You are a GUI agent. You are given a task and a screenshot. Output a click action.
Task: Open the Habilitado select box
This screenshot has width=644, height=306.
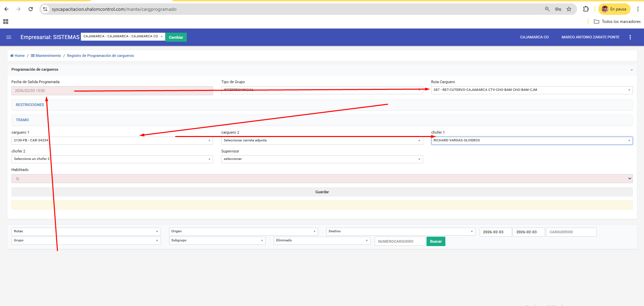(322, 179)
